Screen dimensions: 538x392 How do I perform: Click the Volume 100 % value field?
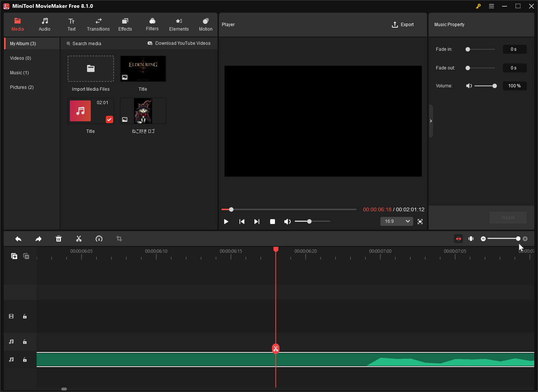tap(514, 86)
